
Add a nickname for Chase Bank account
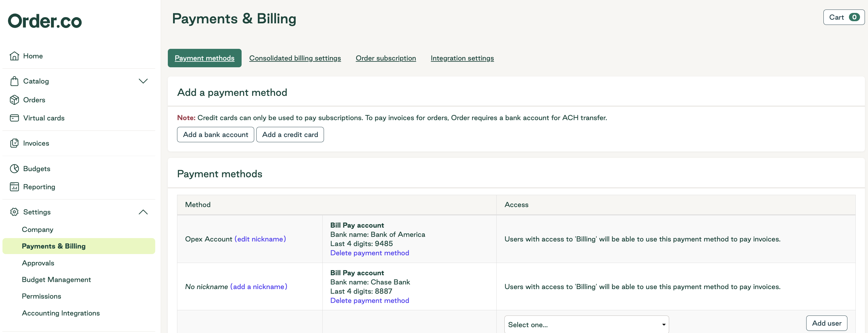point(259,287)
